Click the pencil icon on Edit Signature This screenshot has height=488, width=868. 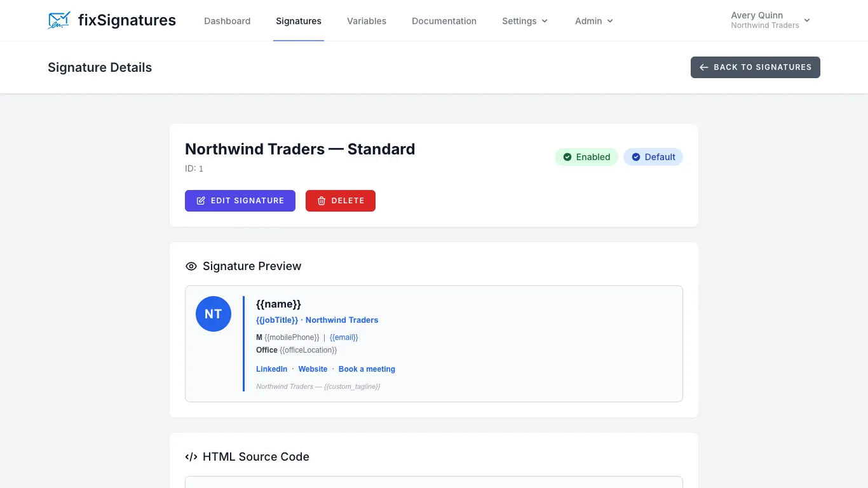(201, 201)
